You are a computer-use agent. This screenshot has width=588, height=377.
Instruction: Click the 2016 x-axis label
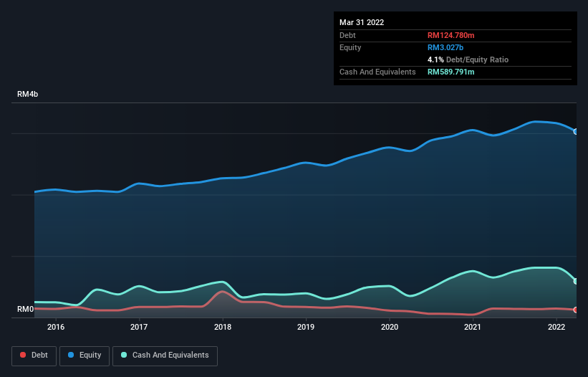[56, 327]
